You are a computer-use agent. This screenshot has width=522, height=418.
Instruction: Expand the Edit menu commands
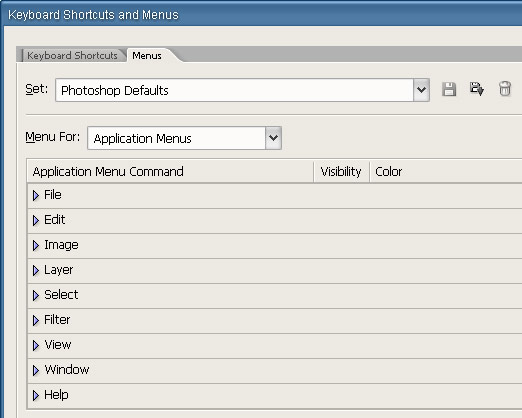pos(36,220)
